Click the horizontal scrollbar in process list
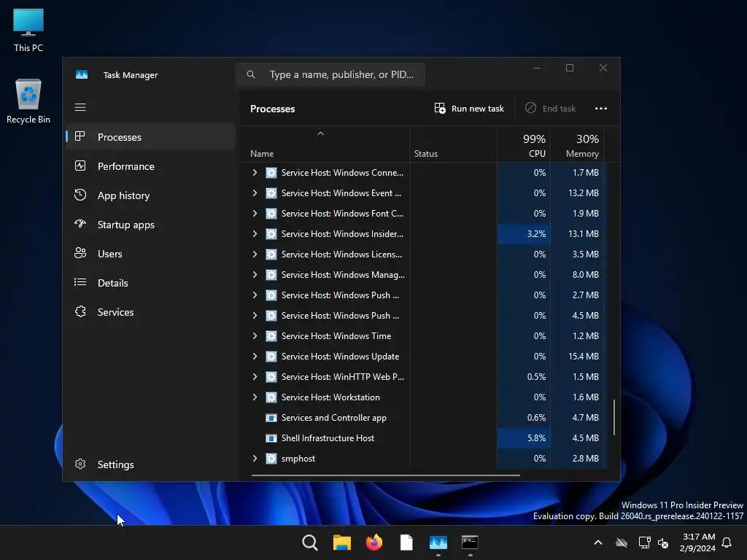Viewport: 747px width, 560px height. coord(385,475)
